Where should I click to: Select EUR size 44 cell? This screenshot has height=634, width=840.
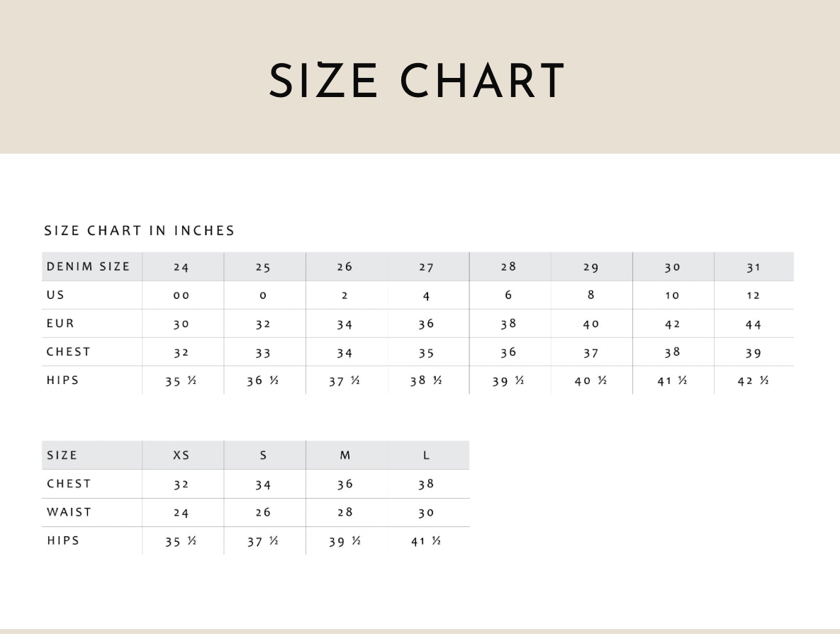pos(754,324)
